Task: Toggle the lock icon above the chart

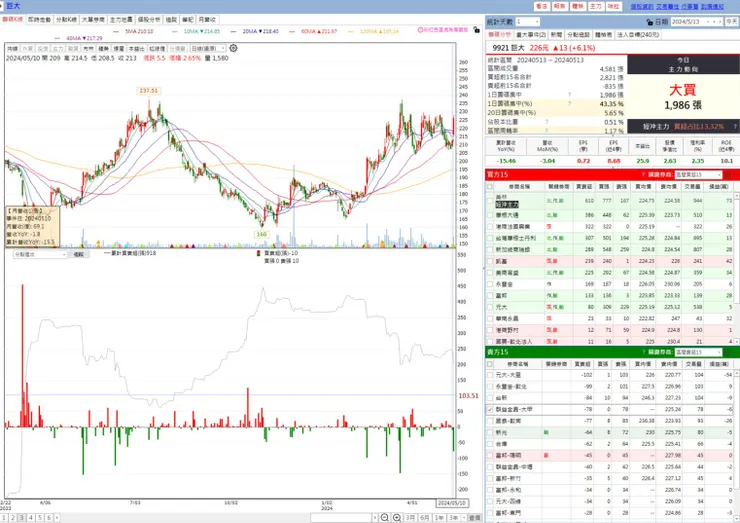Action: pos(477,30)
